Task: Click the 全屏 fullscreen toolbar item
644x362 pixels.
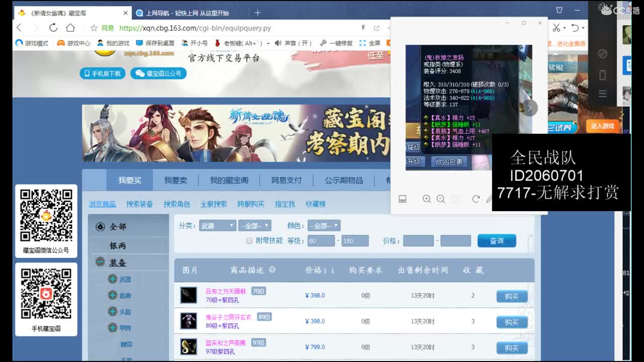Action: pyautogui.click(x=370, y=43)
